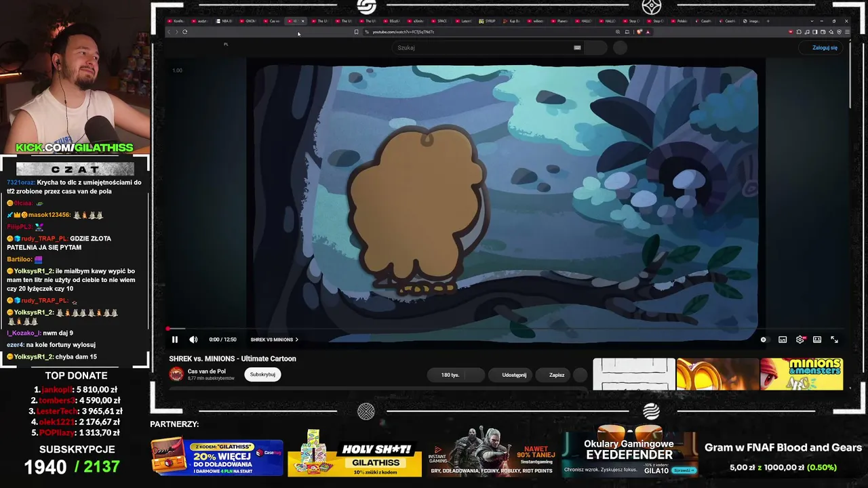Pause the YouTube video

tap(174, 340)
